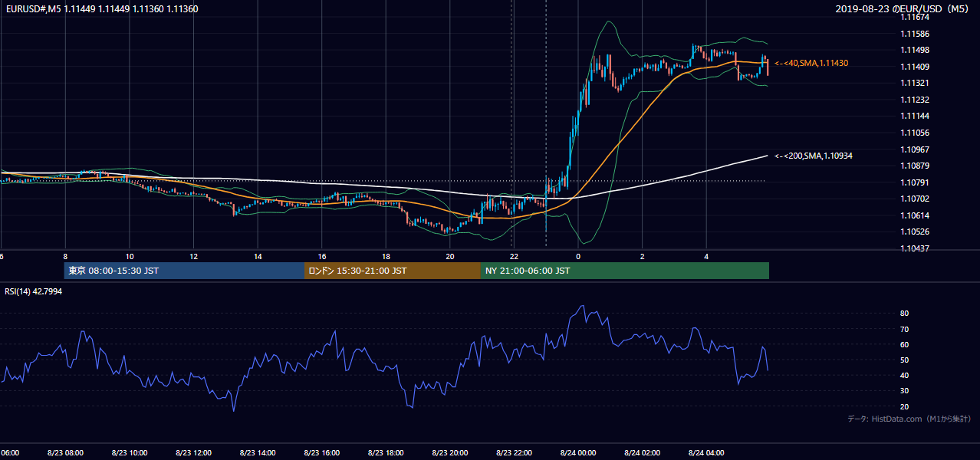The image size is (980, 460).
Task: Click bottom timestamp 8/24 00:00
Action: point(579,453)
